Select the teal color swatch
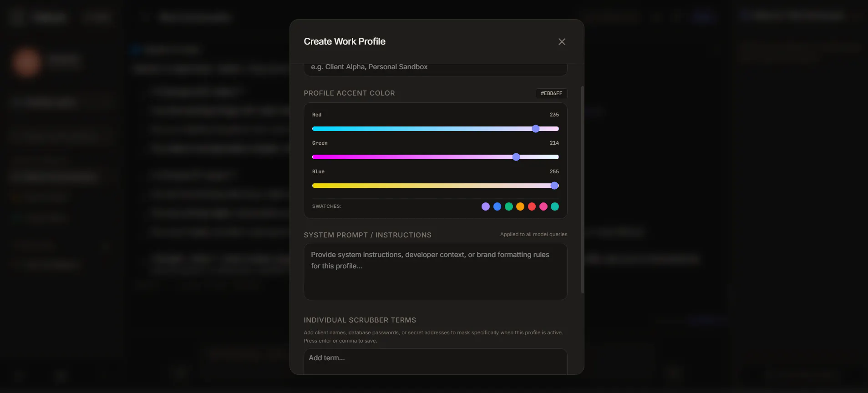This screenshot has height=393, width=868. tap(555, 207)
